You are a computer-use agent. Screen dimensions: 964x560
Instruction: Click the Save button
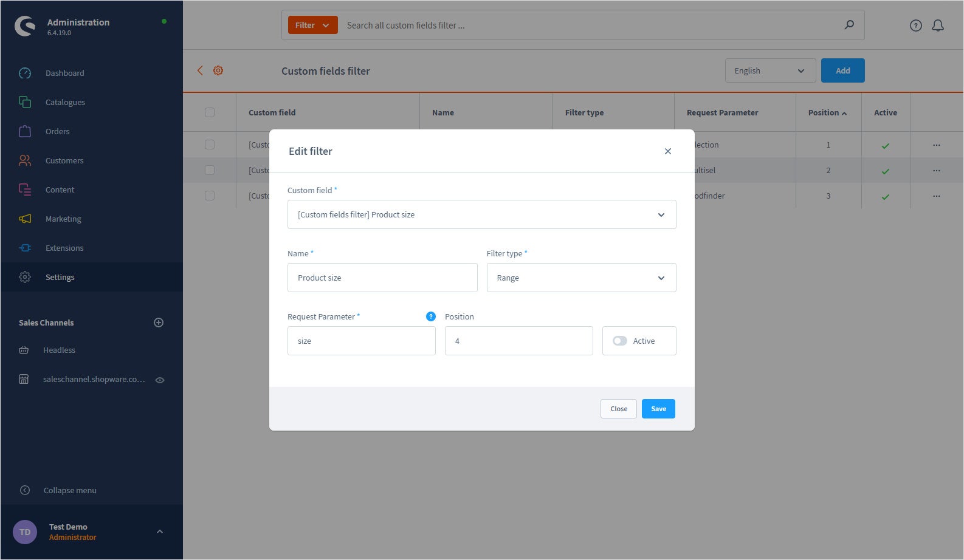coord(659,409)
